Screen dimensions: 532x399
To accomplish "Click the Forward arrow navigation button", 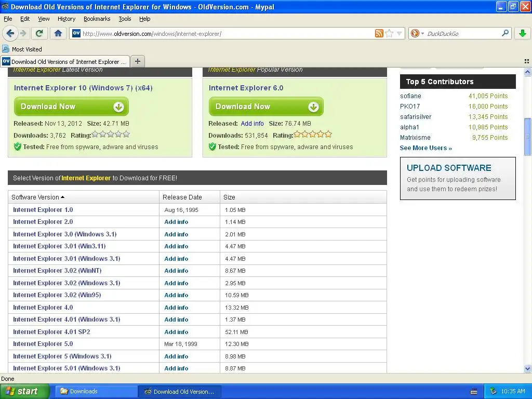I will click(x=23, y=33).
